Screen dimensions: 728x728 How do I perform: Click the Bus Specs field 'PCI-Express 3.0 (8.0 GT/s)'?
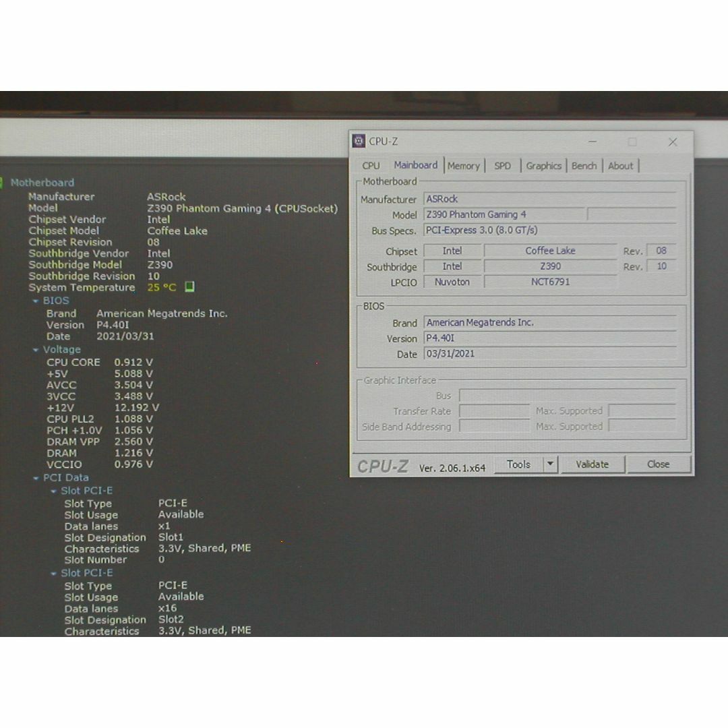coord(550,231)
